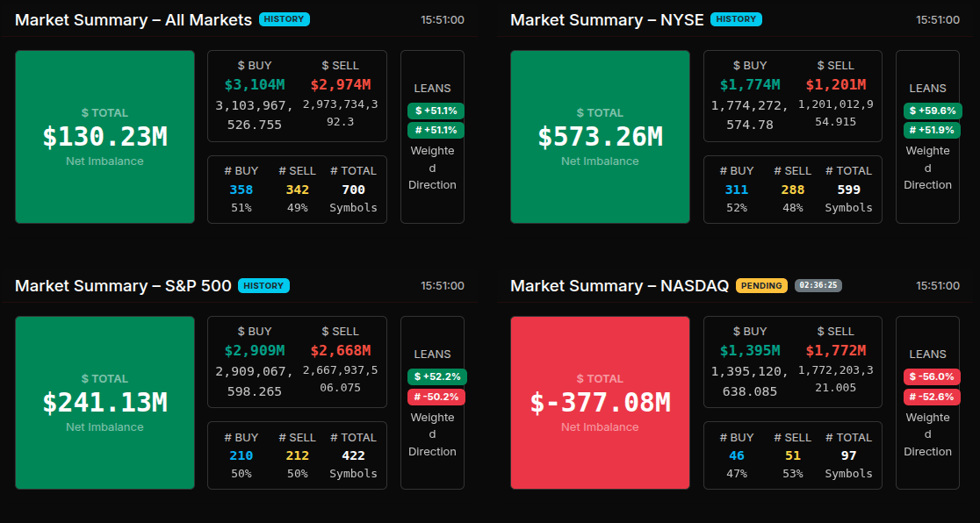Screen dimensions: 980x523
Task: Click the 3,103,967,526.755 exact buy amount
Action: 255,115
